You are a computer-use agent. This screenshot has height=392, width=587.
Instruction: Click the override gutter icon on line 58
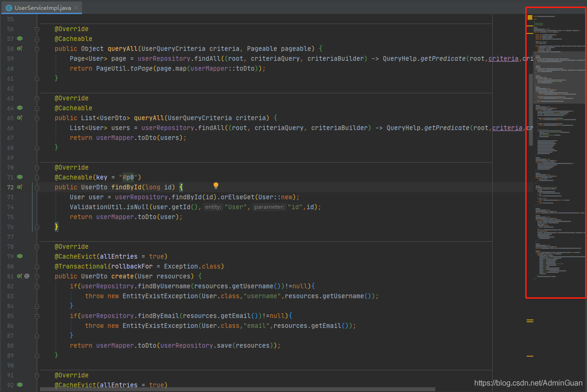tap(20, 49)
